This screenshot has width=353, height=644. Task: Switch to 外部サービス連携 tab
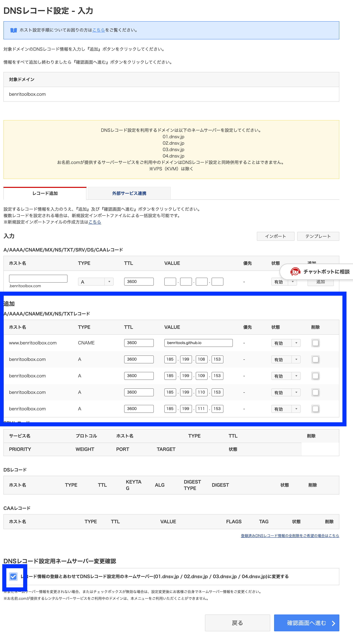[129, 193]
